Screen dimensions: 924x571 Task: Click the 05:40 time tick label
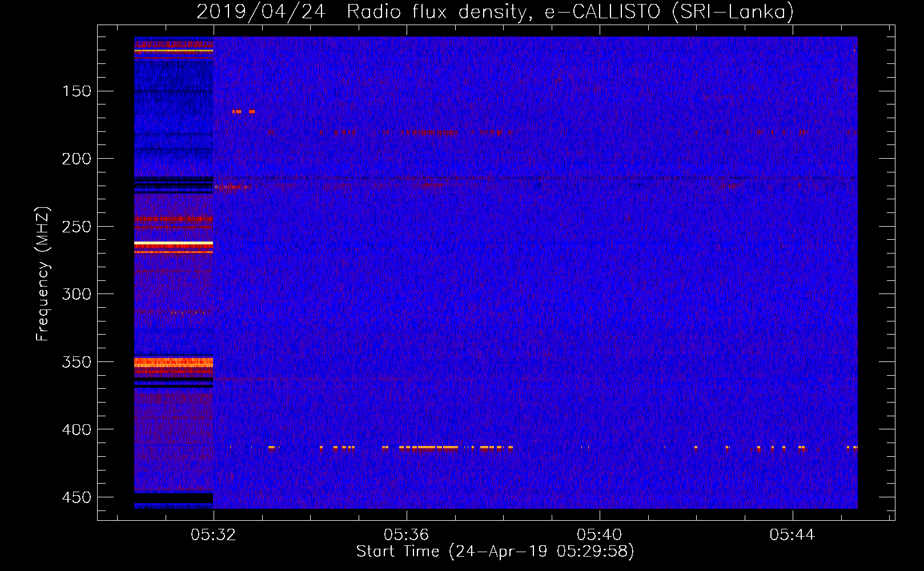599,535
